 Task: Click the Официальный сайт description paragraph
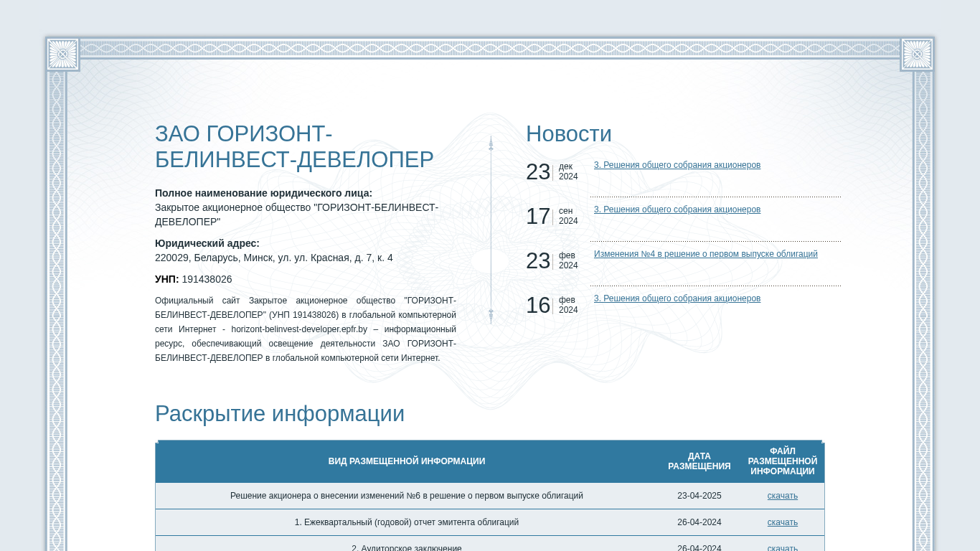(306, 329)
